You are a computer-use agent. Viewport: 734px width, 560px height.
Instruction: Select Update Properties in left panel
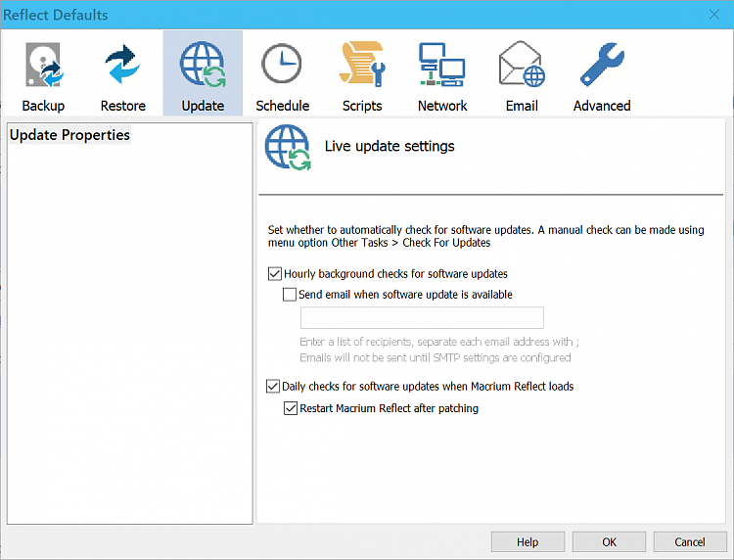[69, 135]
